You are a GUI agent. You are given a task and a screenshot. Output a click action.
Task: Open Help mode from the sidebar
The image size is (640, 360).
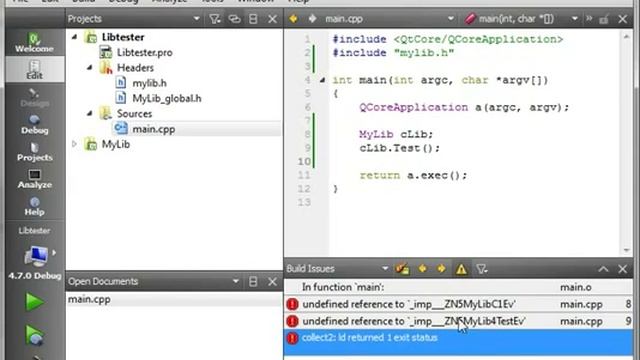34,206
